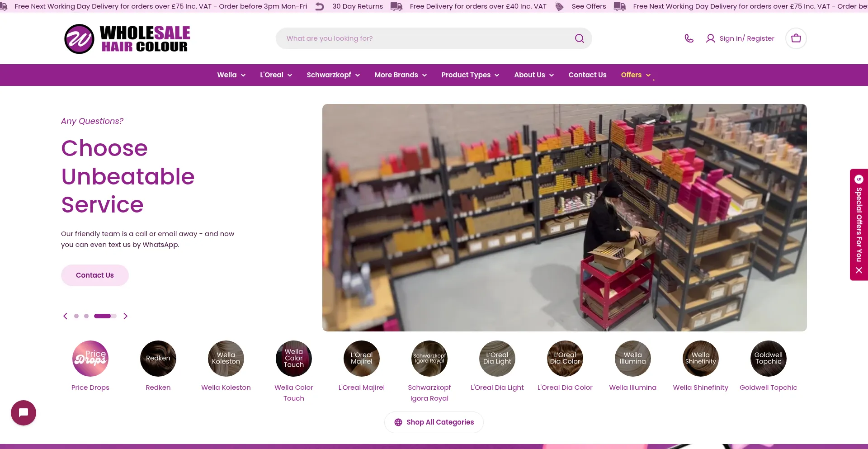Expand the Schwarzkopf menu dropdown
The height and width of the screenshot is (449, 868).
point(333,75)
